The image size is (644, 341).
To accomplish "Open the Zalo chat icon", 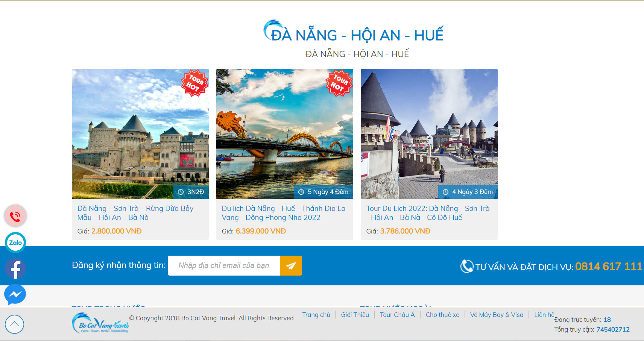I will [x=15, y=242].
